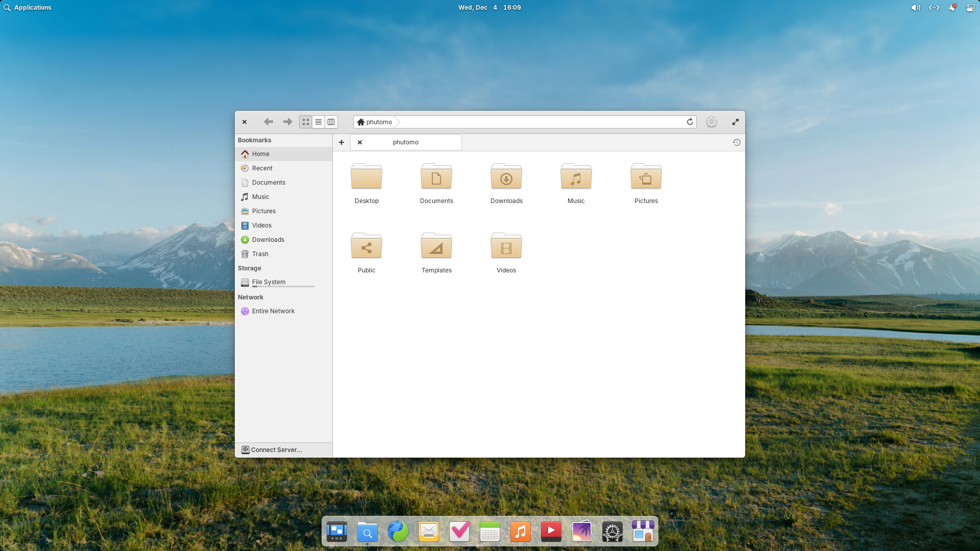980x551 pixels.
Task: Navigate back with the back arrow
Action: (268, 122)
